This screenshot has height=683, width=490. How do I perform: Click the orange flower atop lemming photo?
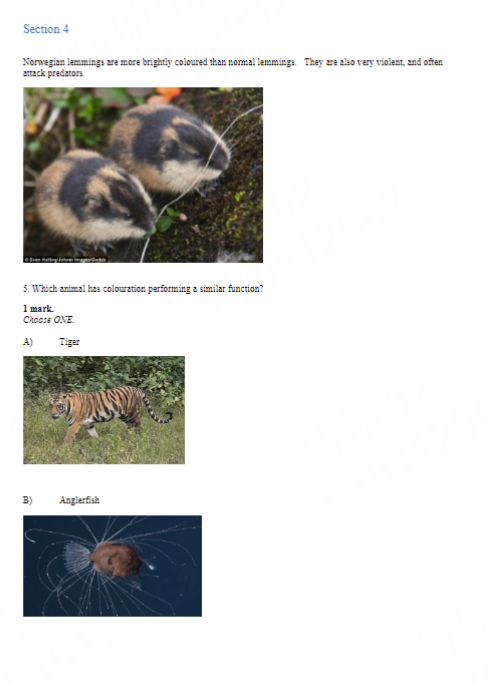tap(166, 95)
